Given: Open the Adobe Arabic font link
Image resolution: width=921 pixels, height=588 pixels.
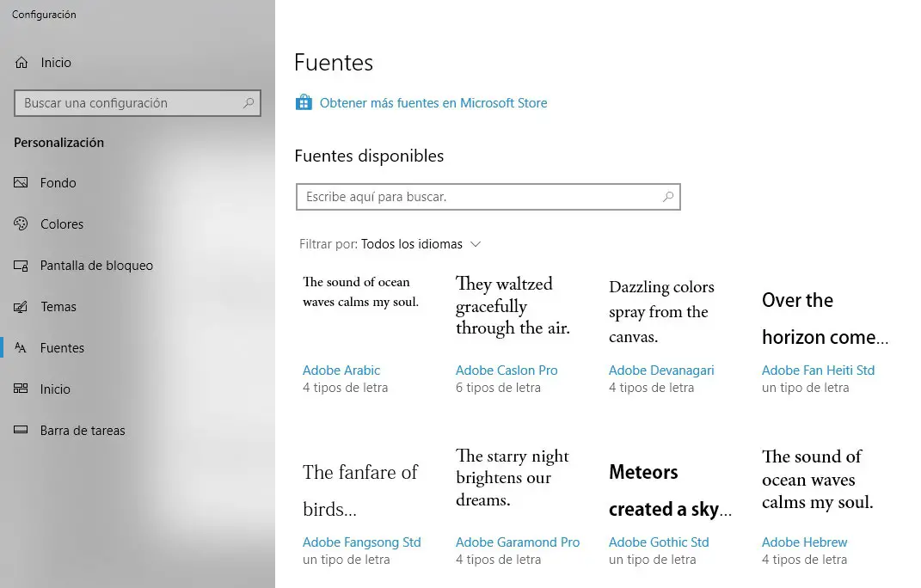Looking at the screenshot, I should (x=341, y=370).
